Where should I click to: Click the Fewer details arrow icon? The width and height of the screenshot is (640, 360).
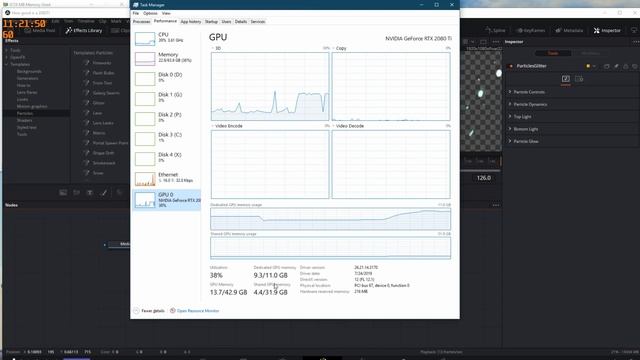pyautogui.click(x=136, y=311)
